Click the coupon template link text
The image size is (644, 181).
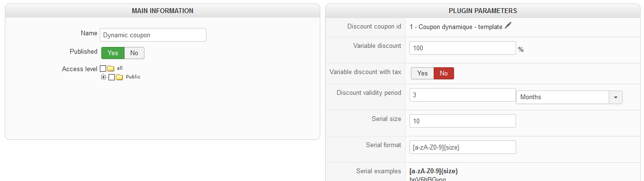[456, 27]
